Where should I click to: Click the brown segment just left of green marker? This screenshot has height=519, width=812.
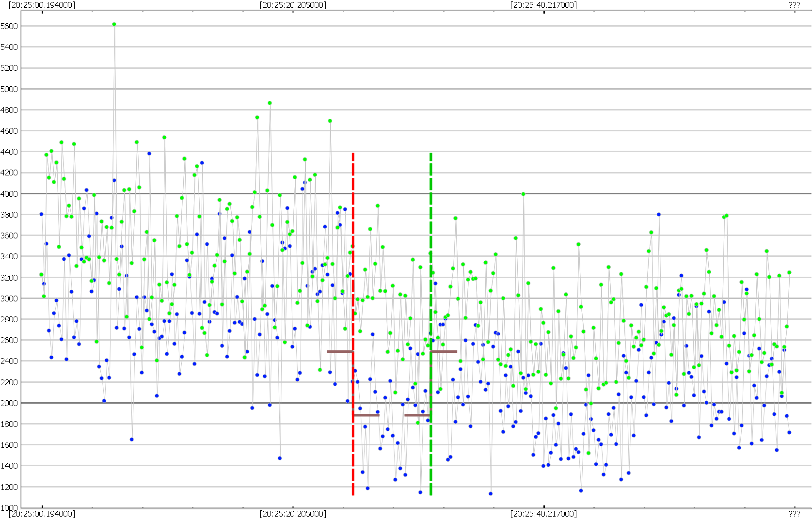[x=417, y=415]
